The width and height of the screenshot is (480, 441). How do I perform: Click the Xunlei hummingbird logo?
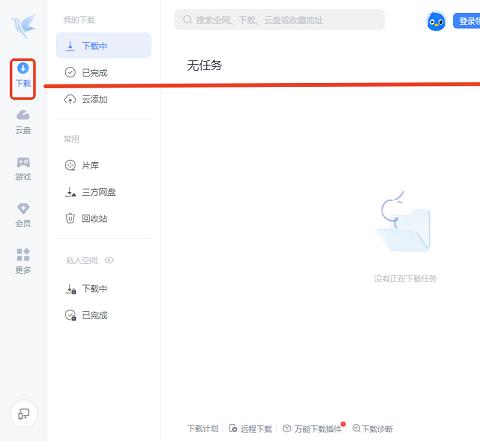click(x=23, y=26)
